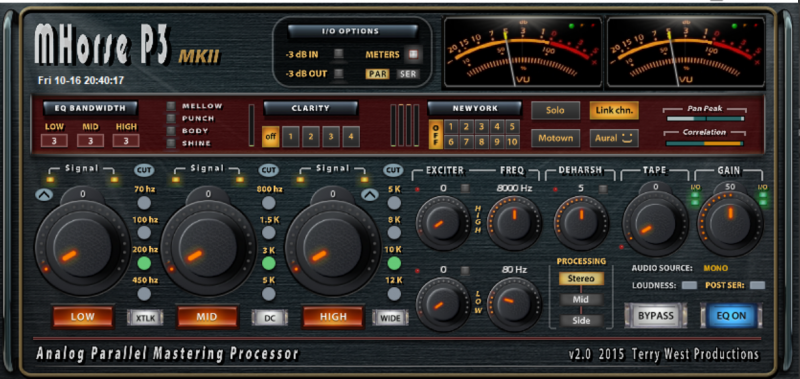
Task: Enable the SHINE preset checkbox
Action: click(x=171, y=143)
